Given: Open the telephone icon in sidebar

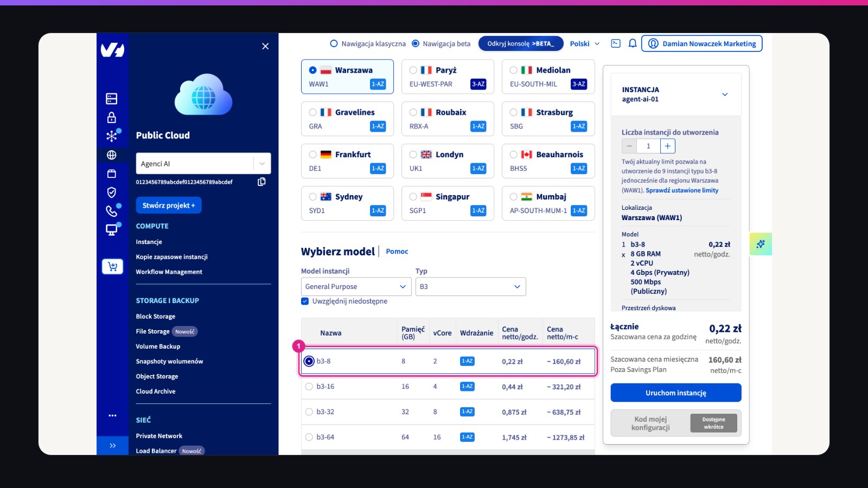Looking at the screenshot, I should pyautogui.click(x=112, y=210).
